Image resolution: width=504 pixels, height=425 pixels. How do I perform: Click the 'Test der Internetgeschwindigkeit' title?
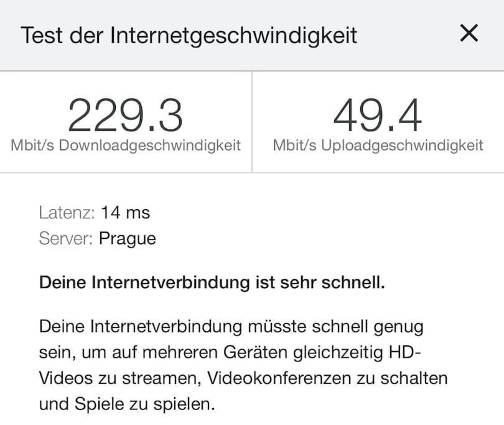click(189, 35)
